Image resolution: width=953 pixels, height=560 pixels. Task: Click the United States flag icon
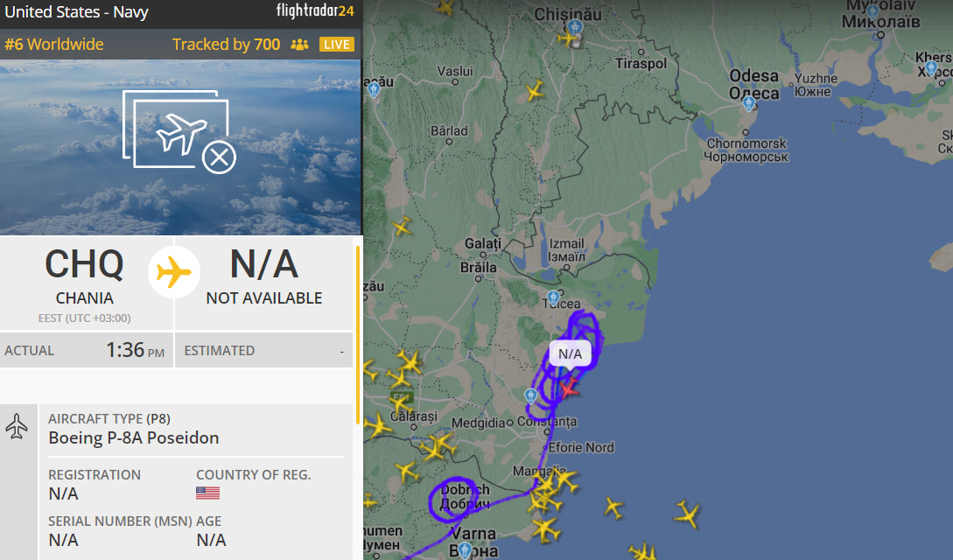(x=208, y=493)
